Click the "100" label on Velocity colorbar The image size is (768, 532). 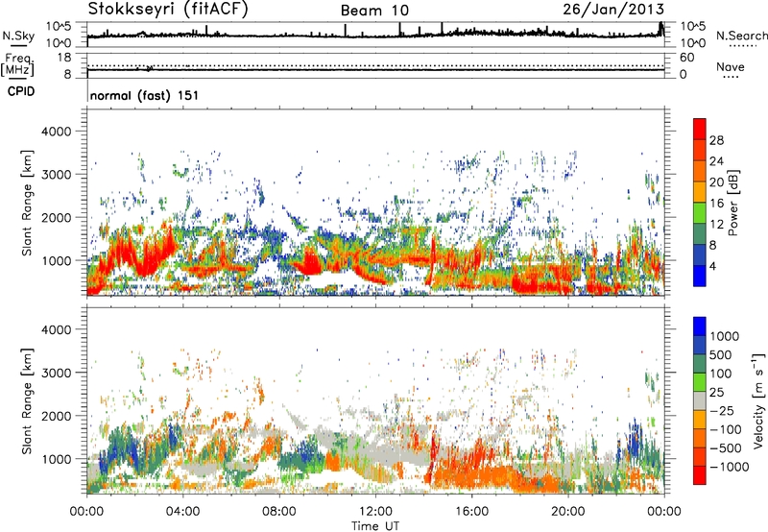tap(721, 374)
